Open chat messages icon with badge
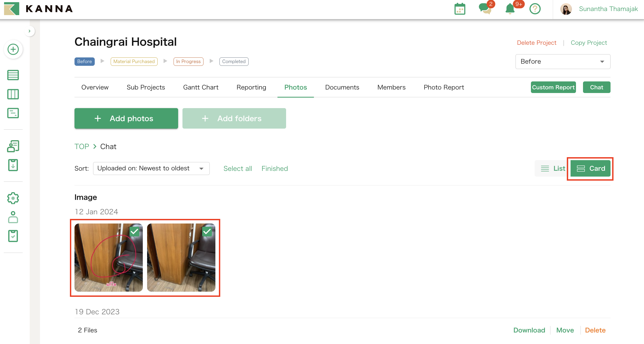644x344 pixels. (x=485, y=9)
